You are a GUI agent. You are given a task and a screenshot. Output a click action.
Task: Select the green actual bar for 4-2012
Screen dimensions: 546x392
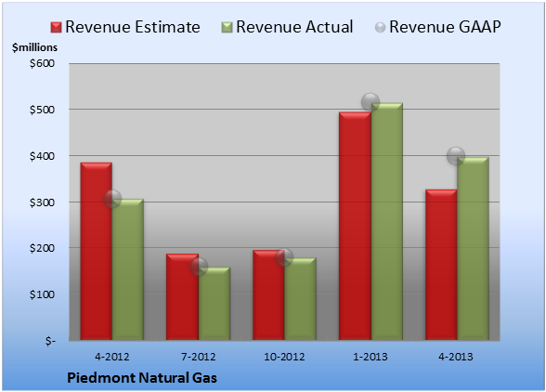pyautogui.click(x=128, y=269)
